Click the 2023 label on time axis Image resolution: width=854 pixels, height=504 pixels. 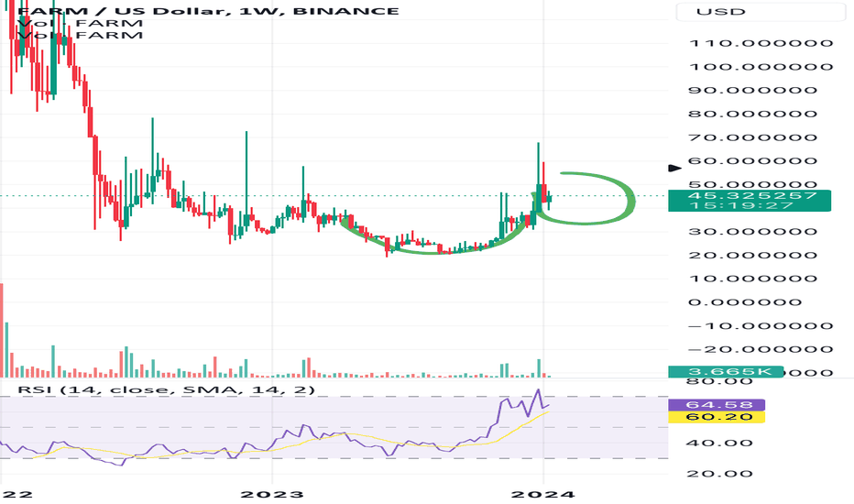[x=272, y=494]
